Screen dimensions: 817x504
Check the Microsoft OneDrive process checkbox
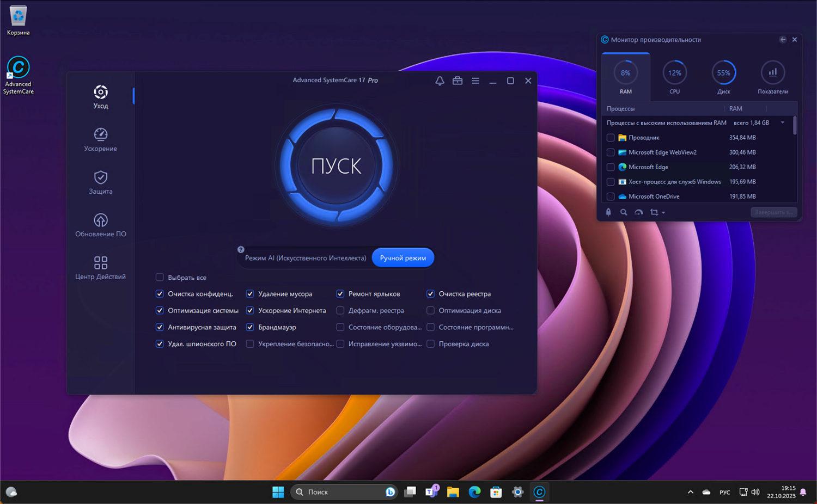(x=611, y=196)
